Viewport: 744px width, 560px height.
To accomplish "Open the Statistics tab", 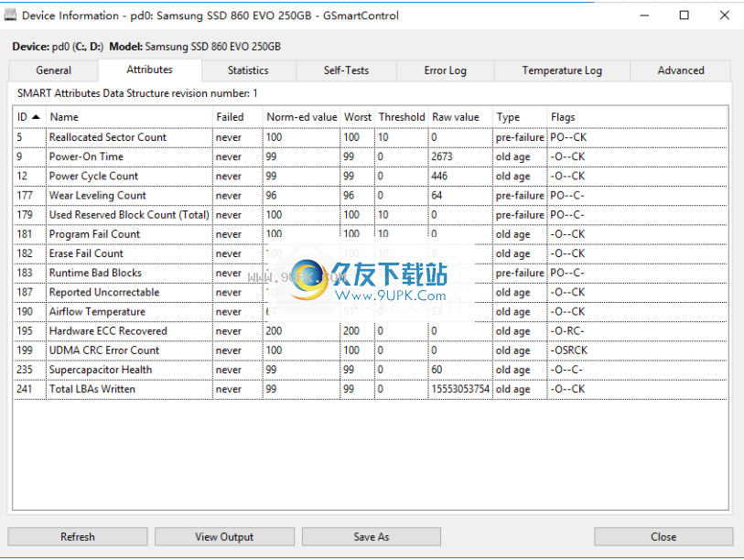I will 248,70.
